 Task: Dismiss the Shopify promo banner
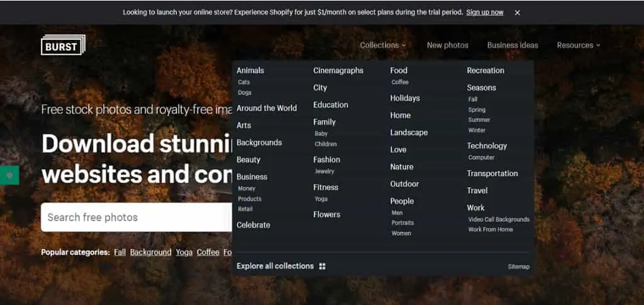click(518, 13)
